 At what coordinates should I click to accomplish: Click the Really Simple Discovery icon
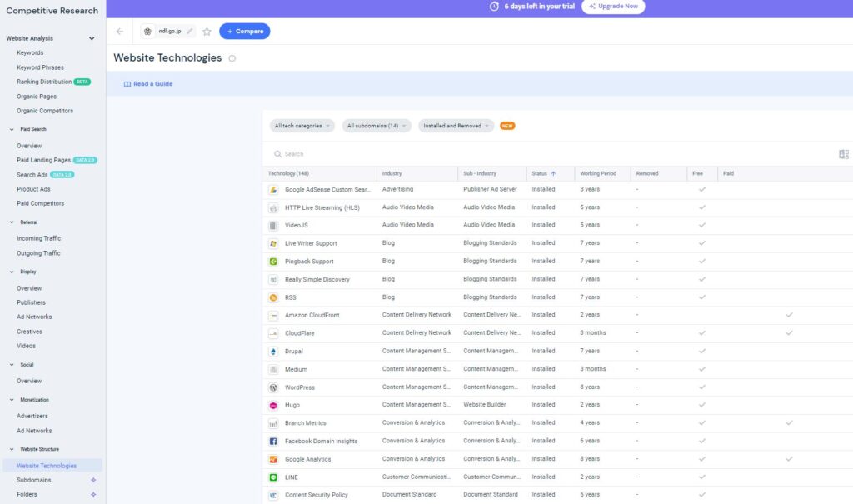coord(273,280)
